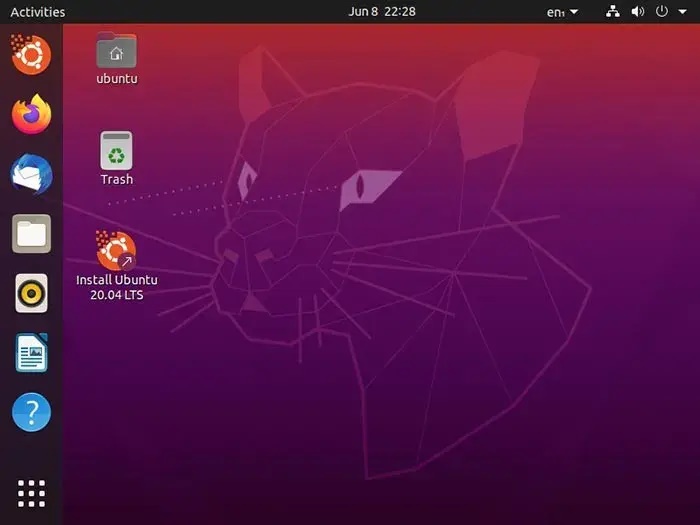The height and width of the screenshot is (525, 700).
Task: Open the clock calendar Jun 8 22:28
Action: [382, 12]
